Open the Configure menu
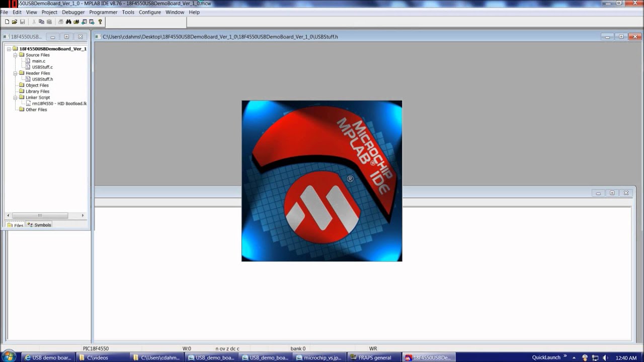The height and width of the screenshot is (362, 644). [150, 12]
